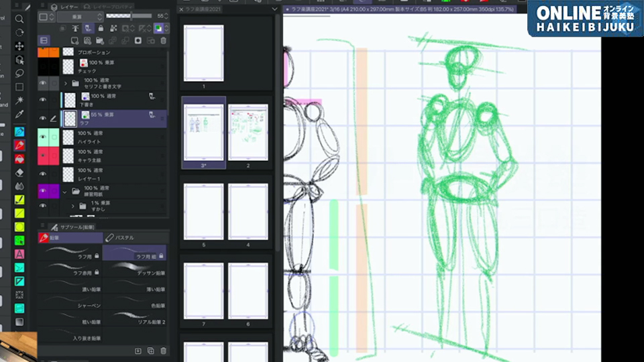
Task: Open the ラフ楽講座2021 page manager tab
Action: coord(203,9)
